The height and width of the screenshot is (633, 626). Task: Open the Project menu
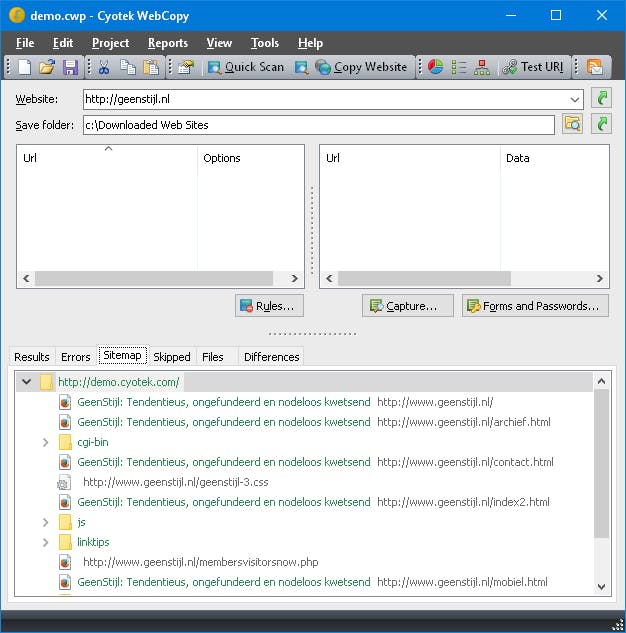coord(110,43)
